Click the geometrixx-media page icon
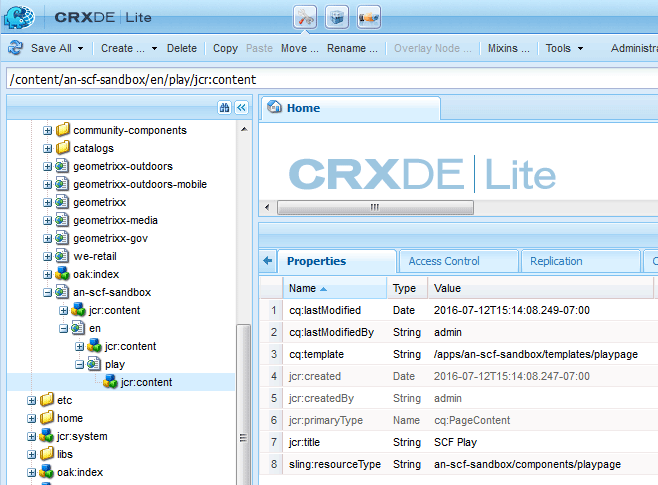 click(62, 220)
